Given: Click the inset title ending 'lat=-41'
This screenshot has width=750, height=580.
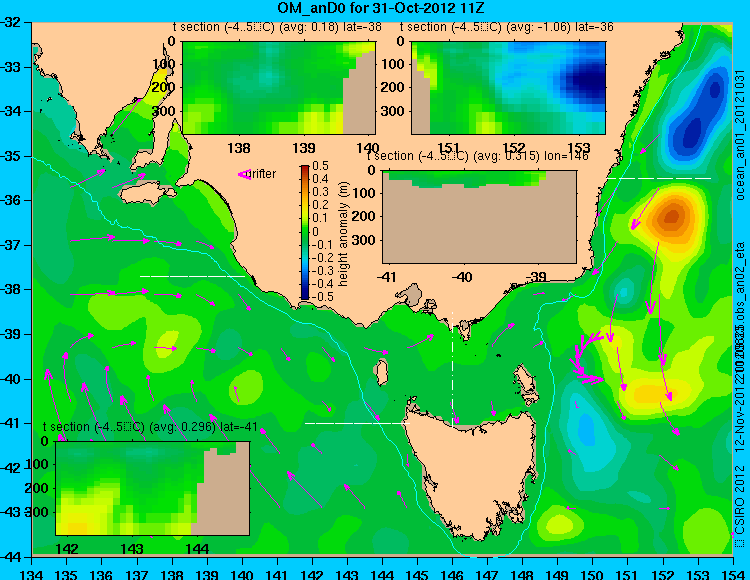Looking at the screenshot, I should (150, 427).
